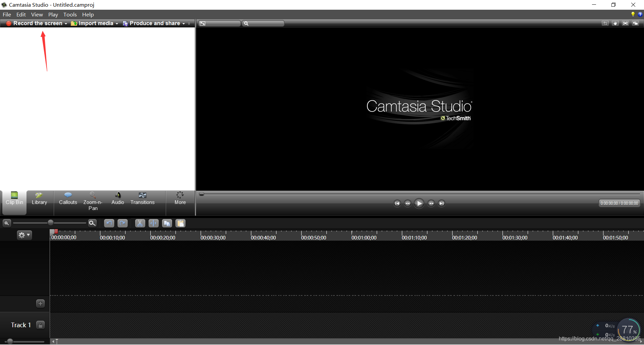This screenshot has height=345, width=644.
Task: Click the yellow lightbulb tips icon
Action: [x=633, y=14]
